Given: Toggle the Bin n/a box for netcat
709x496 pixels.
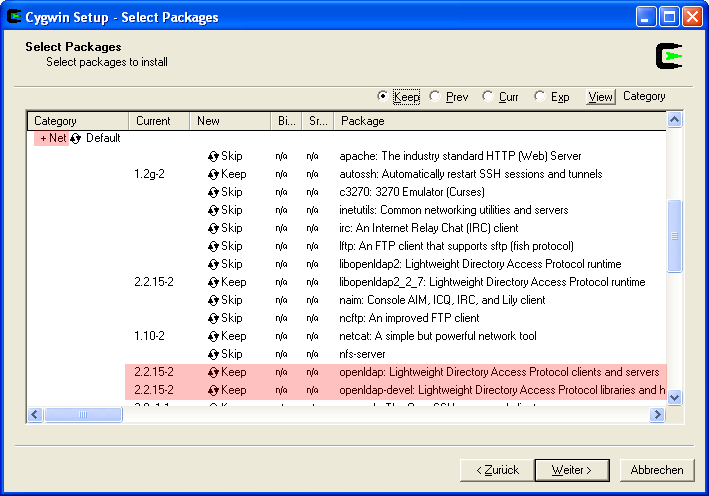Looking at the screenshot, I should tap(281, 336).
